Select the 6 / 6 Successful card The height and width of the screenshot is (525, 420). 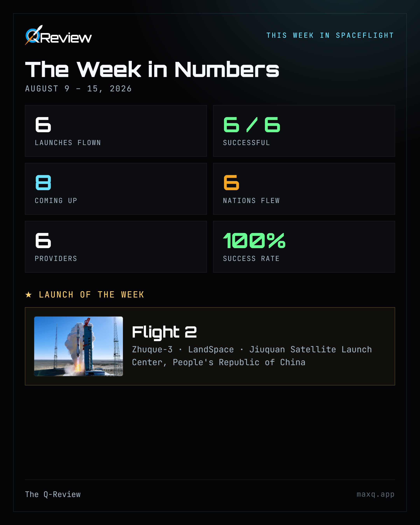(304, 131)
